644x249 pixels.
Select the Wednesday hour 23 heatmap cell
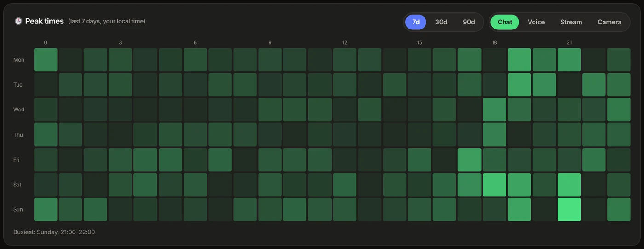pyautogui.click(x=619, y=110)
